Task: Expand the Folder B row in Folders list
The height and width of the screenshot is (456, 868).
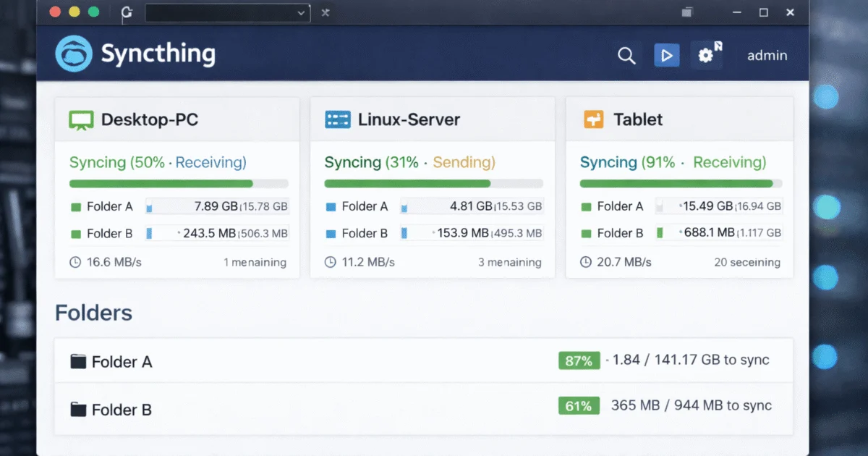Action: point(424,408)
